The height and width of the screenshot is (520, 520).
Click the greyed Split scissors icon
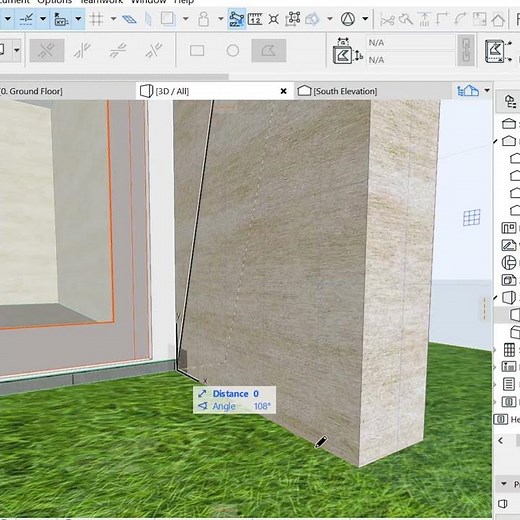pyautogui.click(x=387, y=20)
